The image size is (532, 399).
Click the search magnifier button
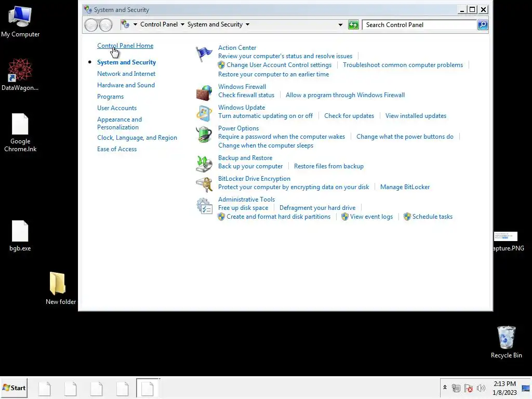click(x=483, y=25)
